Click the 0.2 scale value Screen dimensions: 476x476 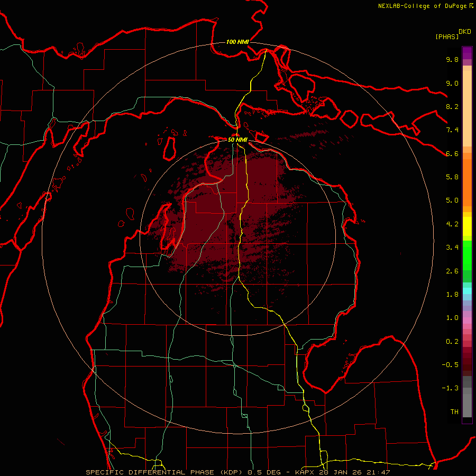pos(452,342)
